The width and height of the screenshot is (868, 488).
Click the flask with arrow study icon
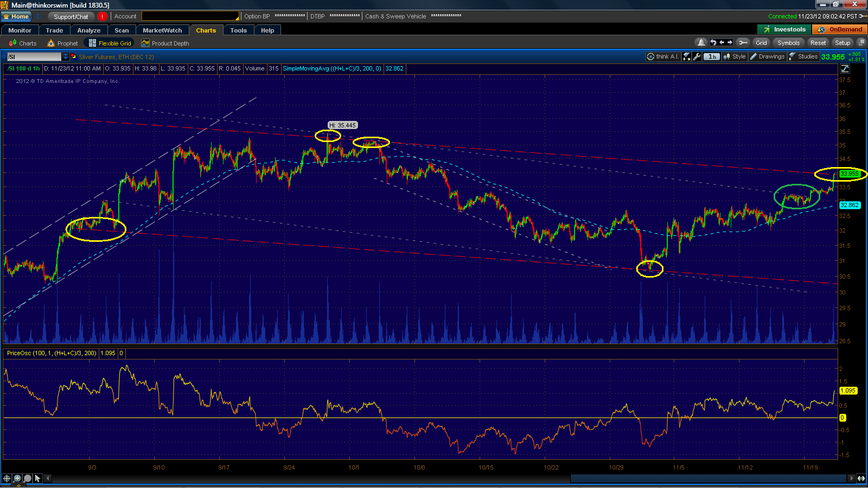click(687, 56)
